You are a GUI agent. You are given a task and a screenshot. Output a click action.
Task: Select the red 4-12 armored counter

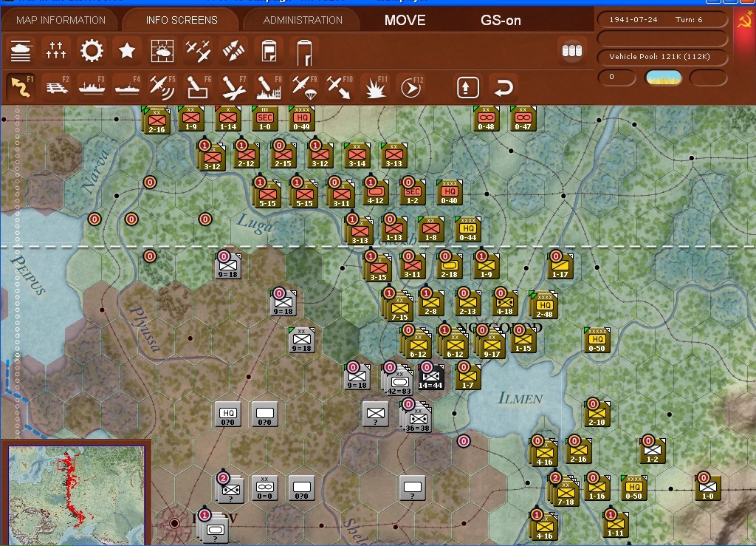[x=375, y=192]
